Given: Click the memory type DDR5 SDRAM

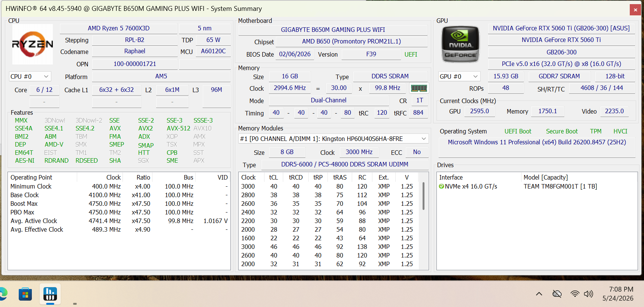Looking at the screenshot, I should coord(390,76).
